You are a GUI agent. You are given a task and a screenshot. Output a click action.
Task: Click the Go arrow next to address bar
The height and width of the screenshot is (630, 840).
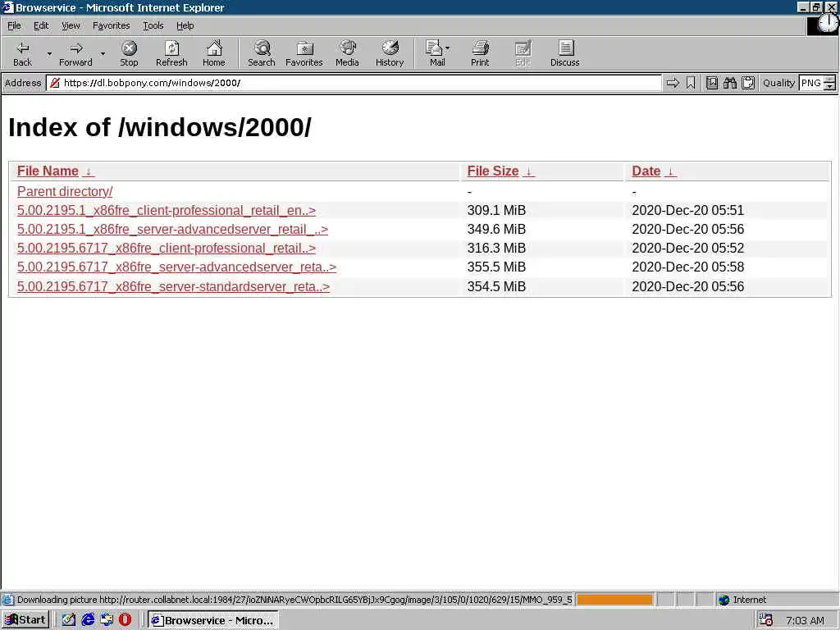tap(673, 83)
